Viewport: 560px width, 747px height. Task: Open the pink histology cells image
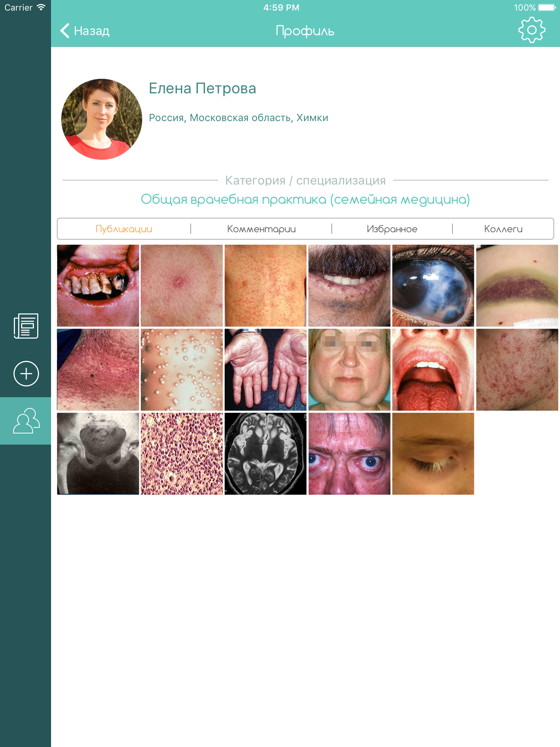click(182, 453)
